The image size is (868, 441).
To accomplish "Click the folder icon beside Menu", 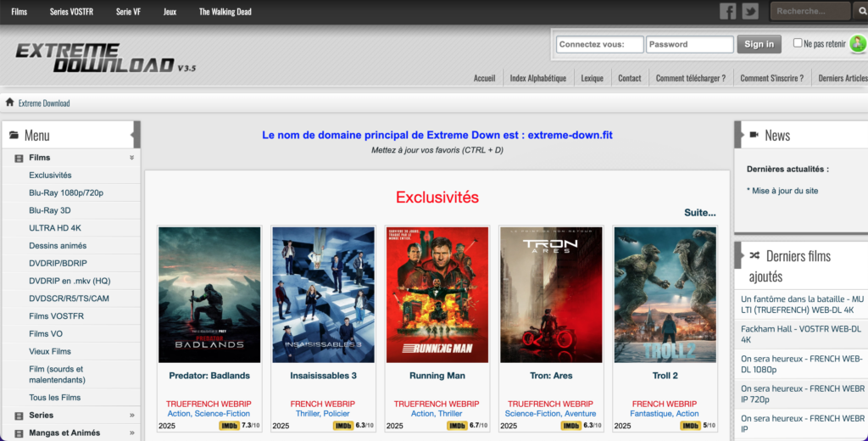I will pyautogui.click(x=14, y=135).
